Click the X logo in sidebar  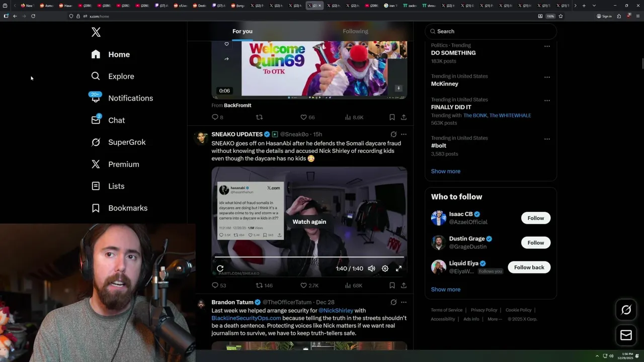pyautogui.click(x=96, y=32)
